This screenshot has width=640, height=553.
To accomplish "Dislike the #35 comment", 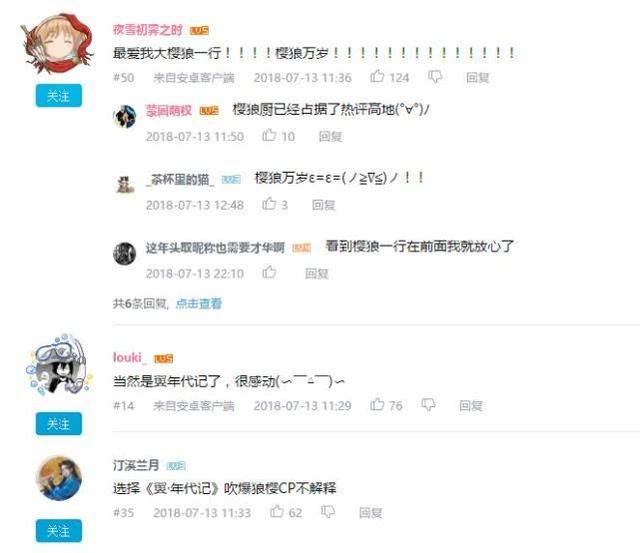I will pos(328,512).
